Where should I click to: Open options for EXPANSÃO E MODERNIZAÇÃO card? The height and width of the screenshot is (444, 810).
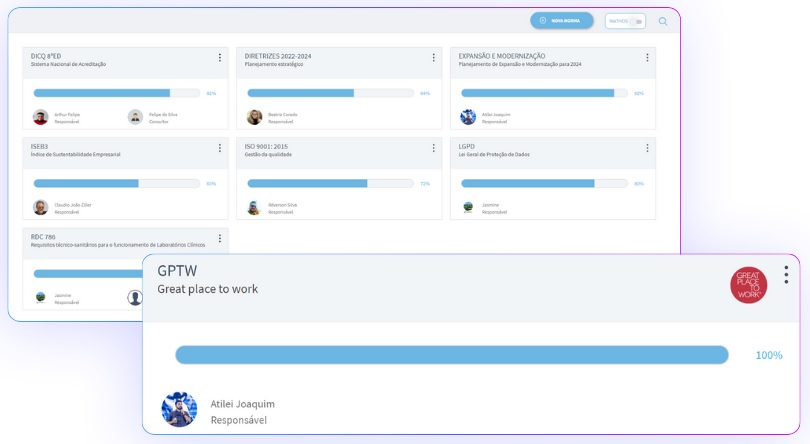click(647, 58)
